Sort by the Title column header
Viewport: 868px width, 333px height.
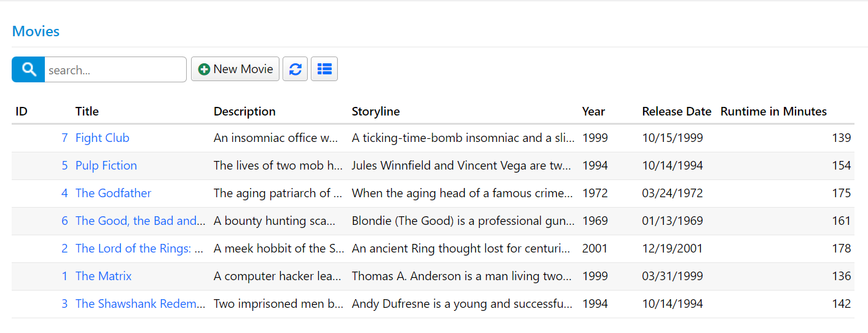point(87,111)
